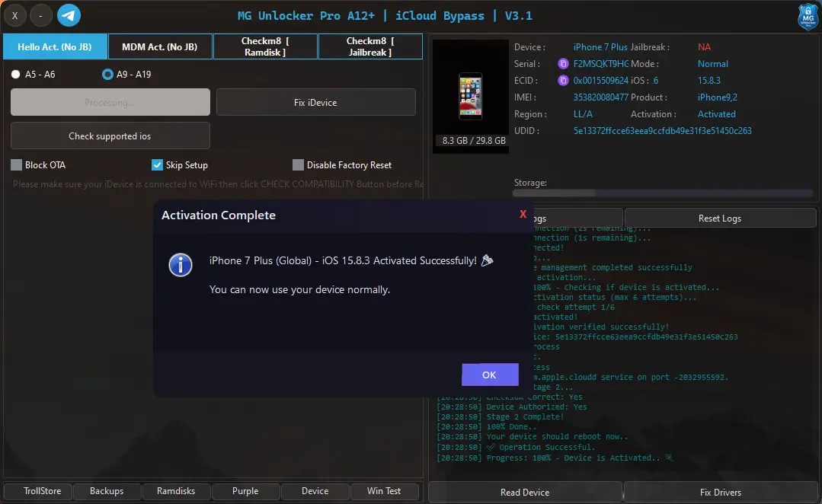The image size is (822, 504).
Task: Click the ECID value 0x0015509624
Action: [x=601, y=80]
